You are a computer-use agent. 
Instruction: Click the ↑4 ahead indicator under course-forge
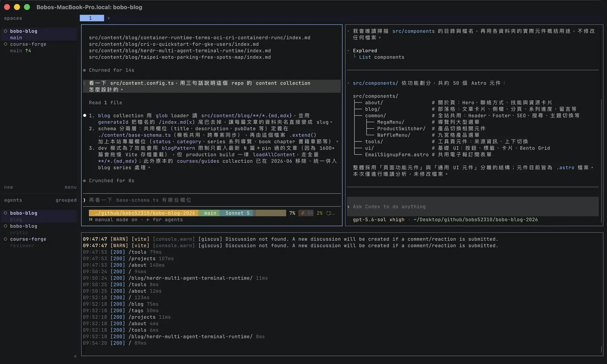coord(28,51)
